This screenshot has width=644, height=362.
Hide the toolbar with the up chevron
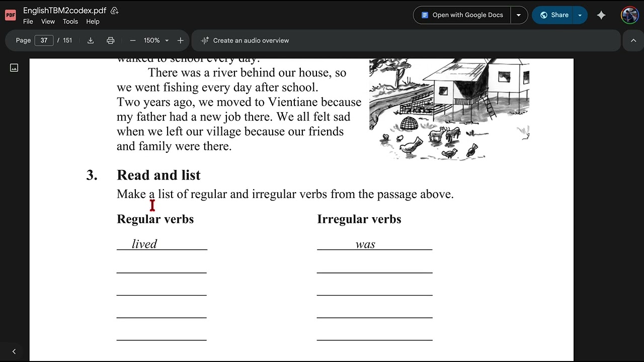point(633,40)
